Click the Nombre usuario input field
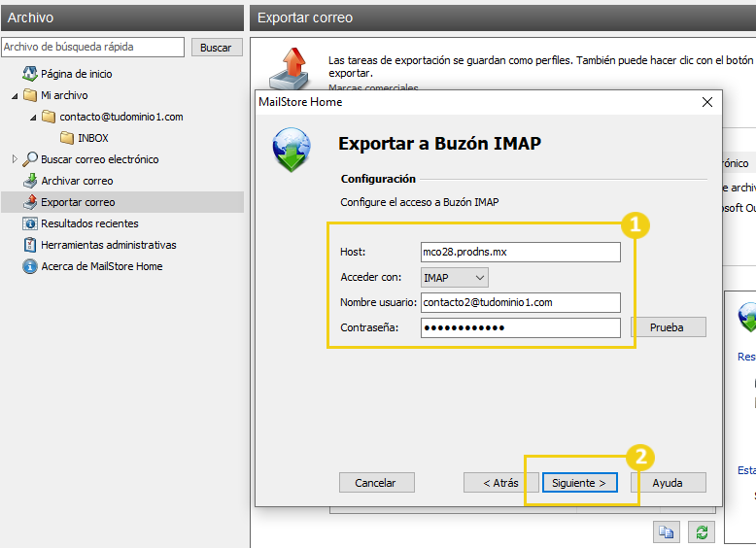The width and height of the screenshot is (756, 548). (520, 303)
